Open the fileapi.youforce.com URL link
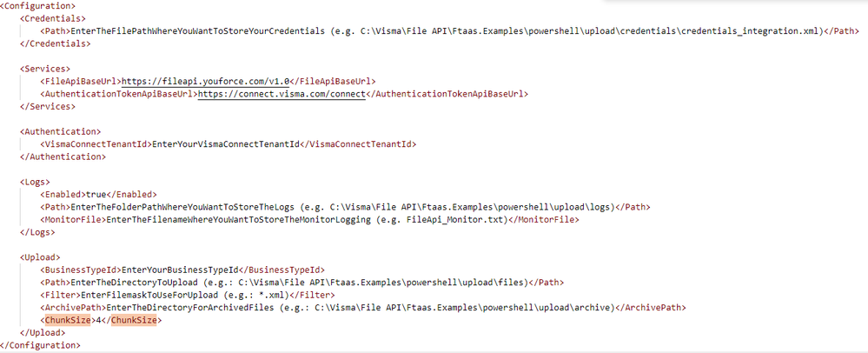Screen dimensions: 868x353 coord(205,82)
